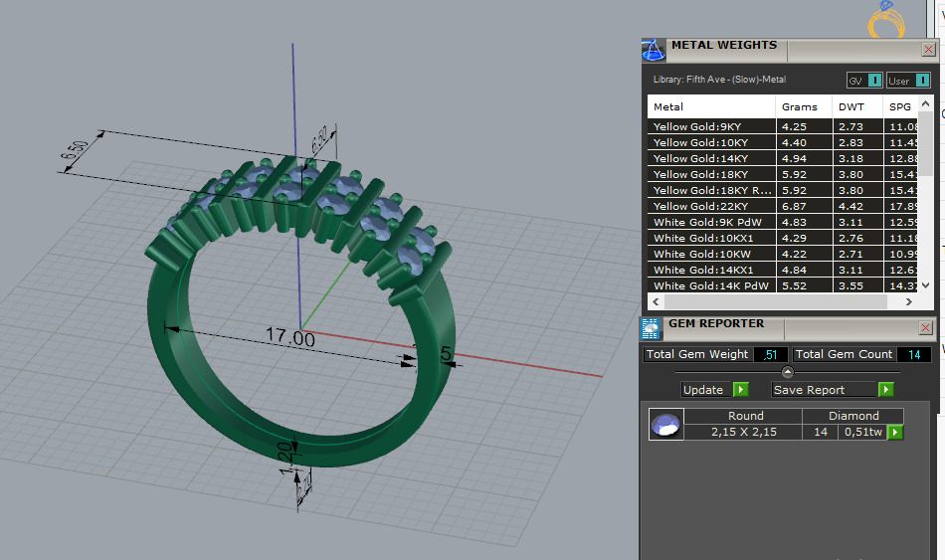Select the round diamond gem thumbnail
Image resolution: width=945 pixels, height=560 pixels.
(665, 425)
